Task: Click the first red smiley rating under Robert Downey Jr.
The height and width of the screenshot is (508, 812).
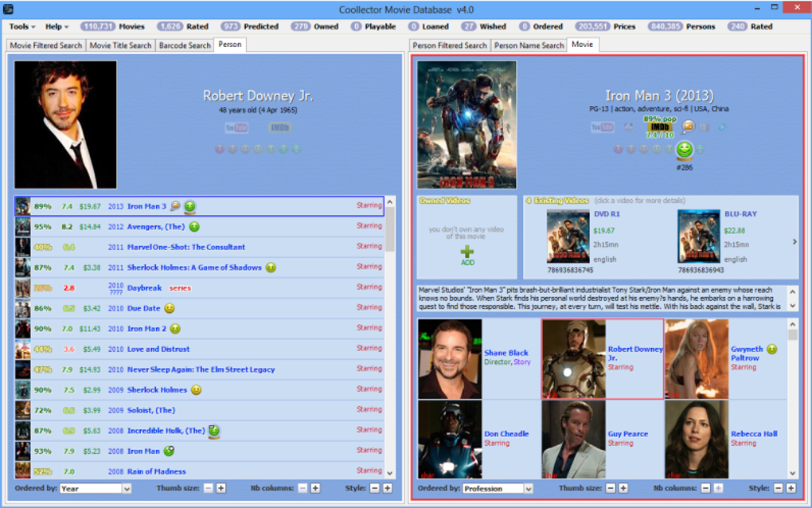Action: click(x=220, y=150)
